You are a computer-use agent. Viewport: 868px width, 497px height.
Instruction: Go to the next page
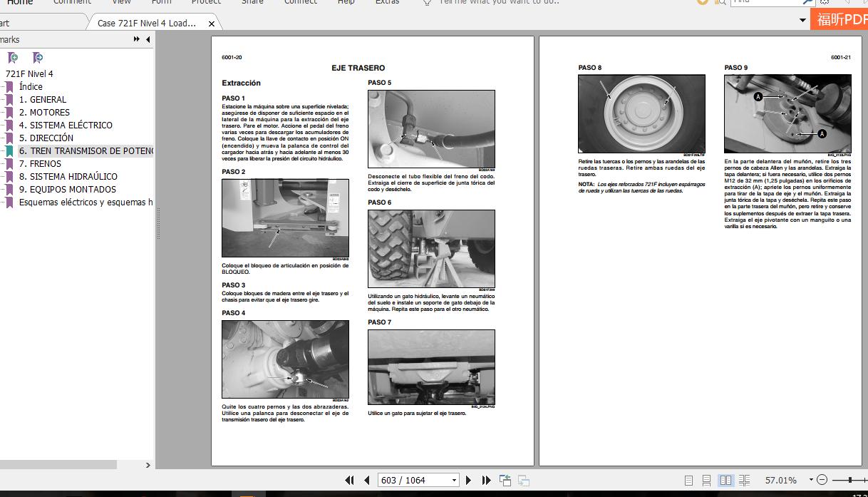click(468, 479)
